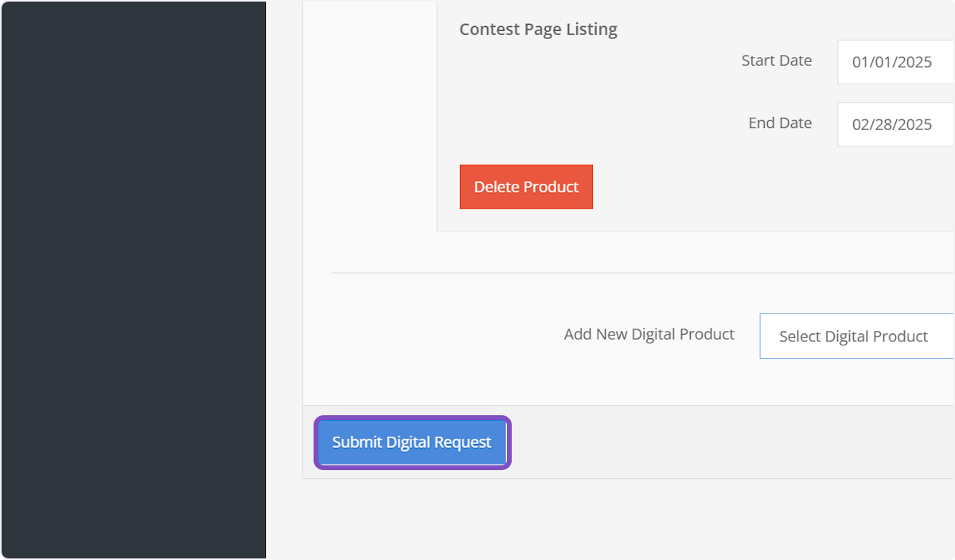Image resolution: width=955 pixels, height=560 pixels.
Task: Focus the End Date input field
Action: (895, 125)
